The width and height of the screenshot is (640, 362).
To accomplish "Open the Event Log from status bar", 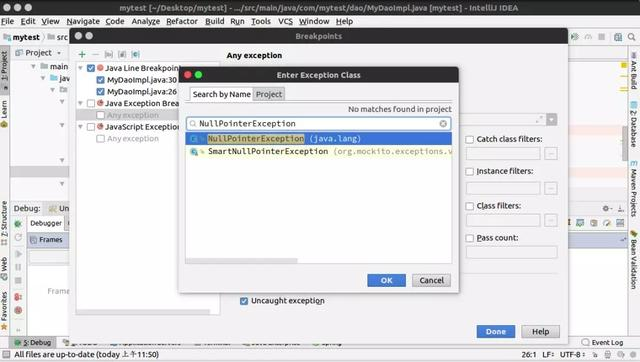I will click(603, 342).
